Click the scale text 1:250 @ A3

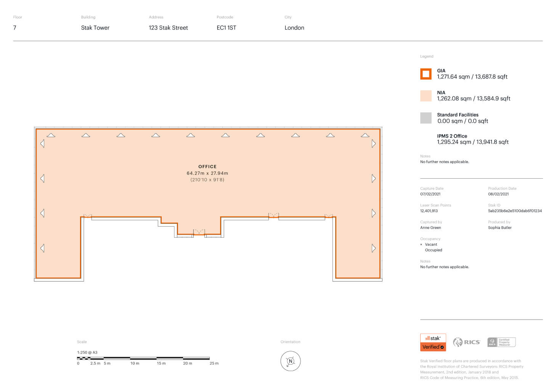pos(87,353)
